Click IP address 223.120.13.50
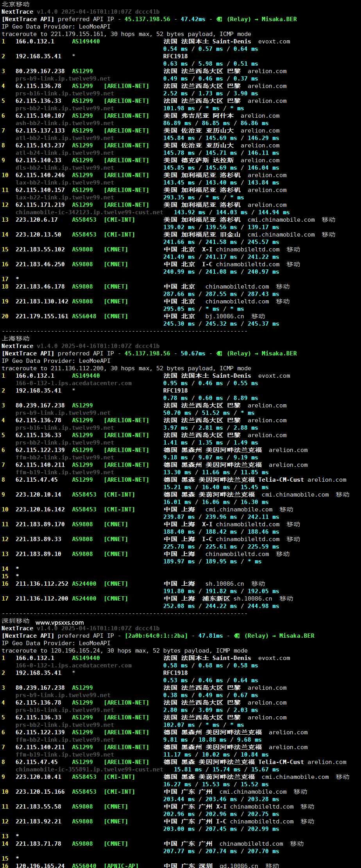The width and height of the screenshot is (361, 868). pos(39,235)
